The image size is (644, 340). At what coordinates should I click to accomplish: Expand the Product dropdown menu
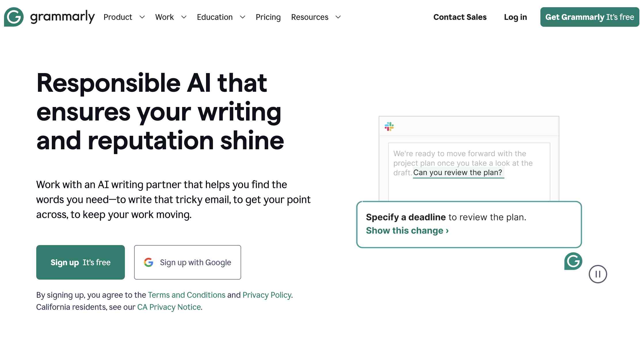click(x=123, y=17)
